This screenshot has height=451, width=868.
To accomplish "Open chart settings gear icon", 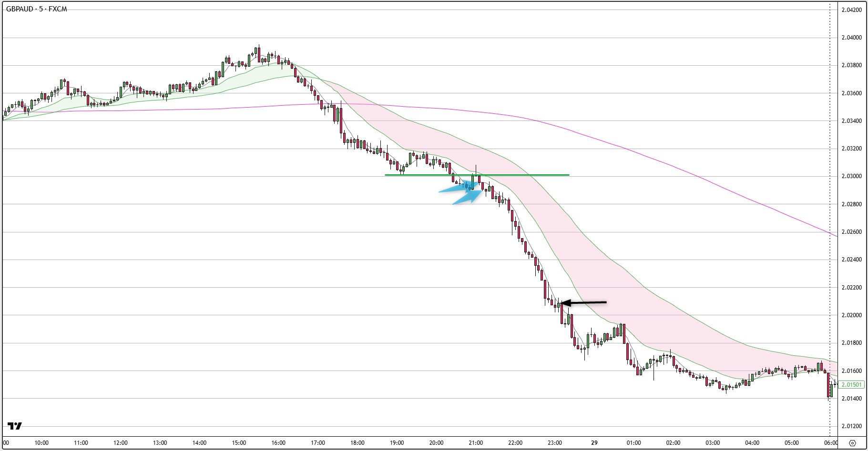I will [x=852, y=443].
